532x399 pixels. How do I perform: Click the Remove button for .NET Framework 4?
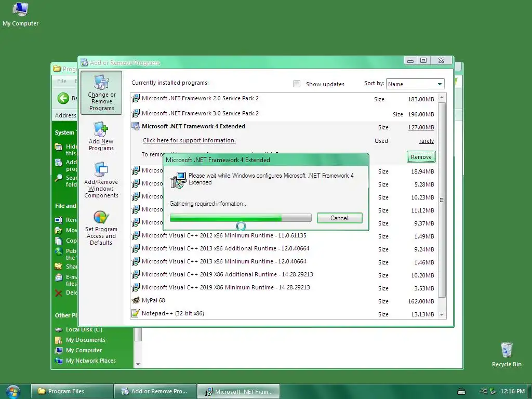(x=421, y=157)
